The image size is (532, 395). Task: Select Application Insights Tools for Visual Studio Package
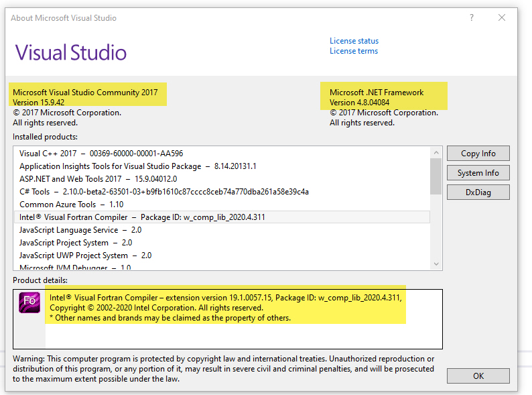pos(137,166)
